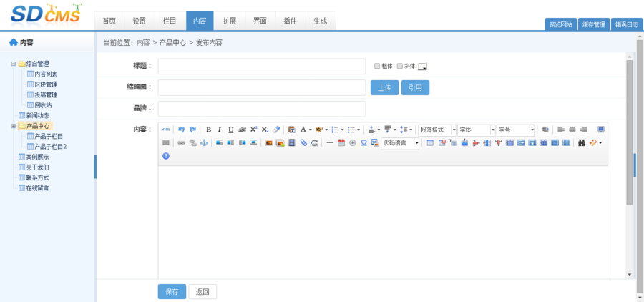Image resolution: width=644 pixels, height=302 pixels.
Task: Apply bold with the B icon
Action: (x=209, y=130)
